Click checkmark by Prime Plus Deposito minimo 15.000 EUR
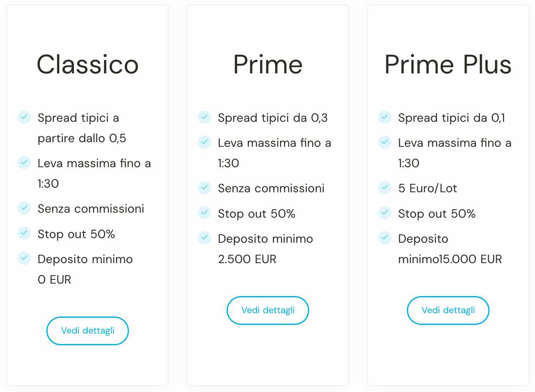Image resolution: width=535 pixels, height=392 pixels. (385, 238)
